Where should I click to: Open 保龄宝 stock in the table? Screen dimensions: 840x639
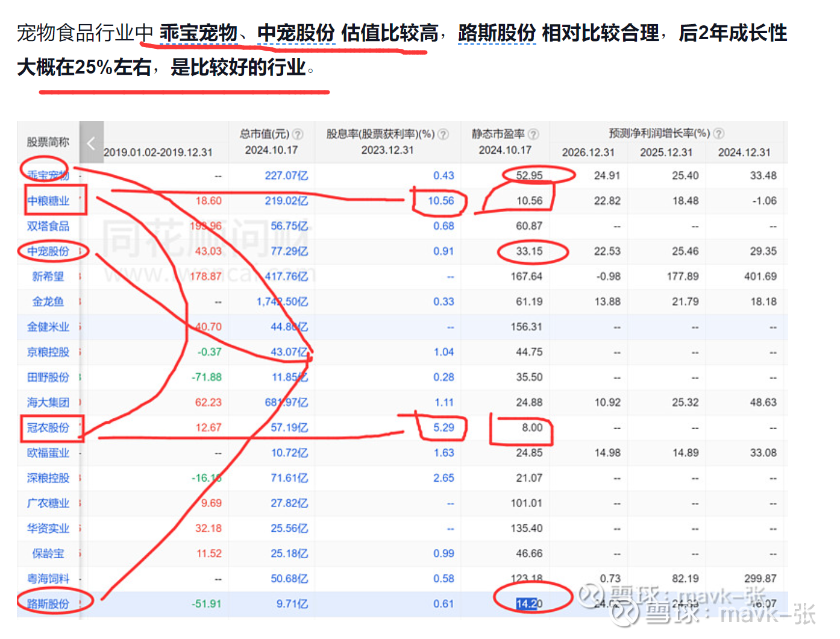tap(48, 553)
